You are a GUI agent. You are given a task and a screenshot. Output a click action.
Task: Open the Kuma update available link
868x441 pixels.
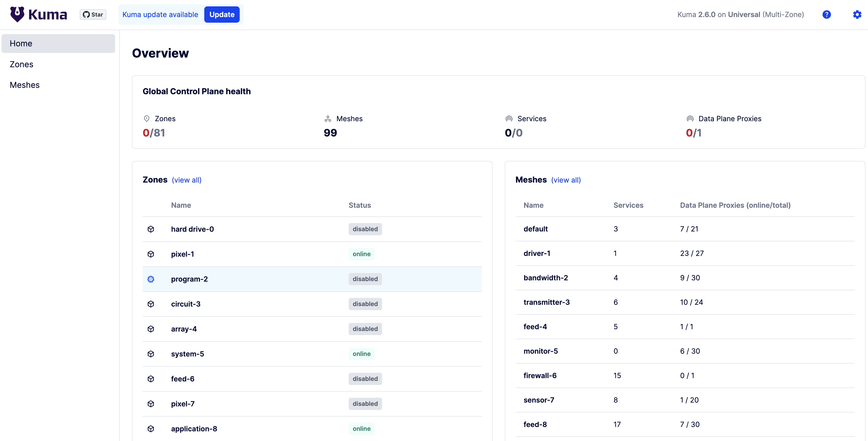[x=160, y=14]
